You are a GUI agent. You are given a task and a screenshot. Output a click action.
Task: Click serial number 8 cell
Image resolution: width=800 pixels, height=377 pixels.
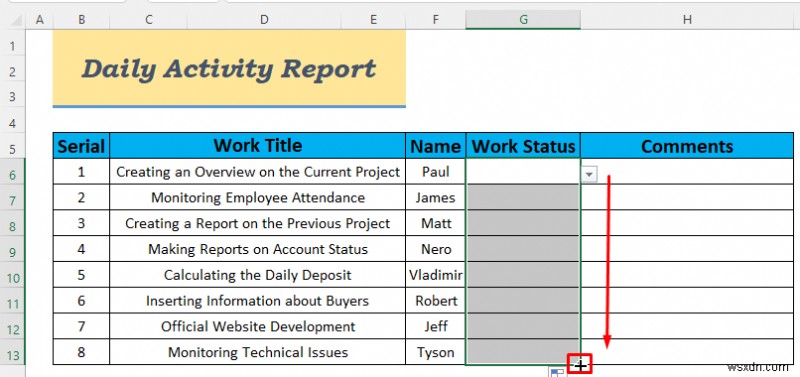(81, 352)
